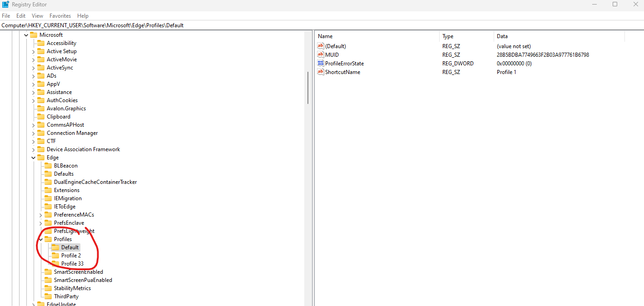Select the MUID string value icon
This screenshot has height=306, width=644.
pyautogui.click(x=320, y=54)
